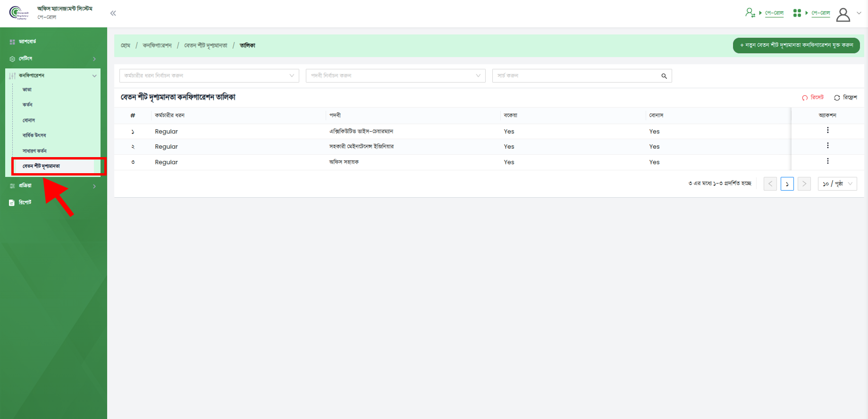Click the ড্যাশবোর্ড dashboard icon in sidebar
Image resolution: width=868 pixels, height=419 pixels.
coord(12,42)
